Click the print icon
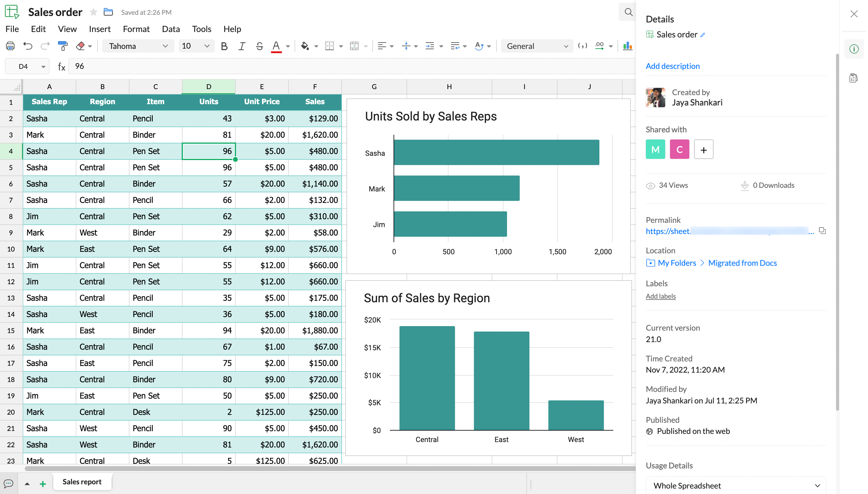 point(11,46)
